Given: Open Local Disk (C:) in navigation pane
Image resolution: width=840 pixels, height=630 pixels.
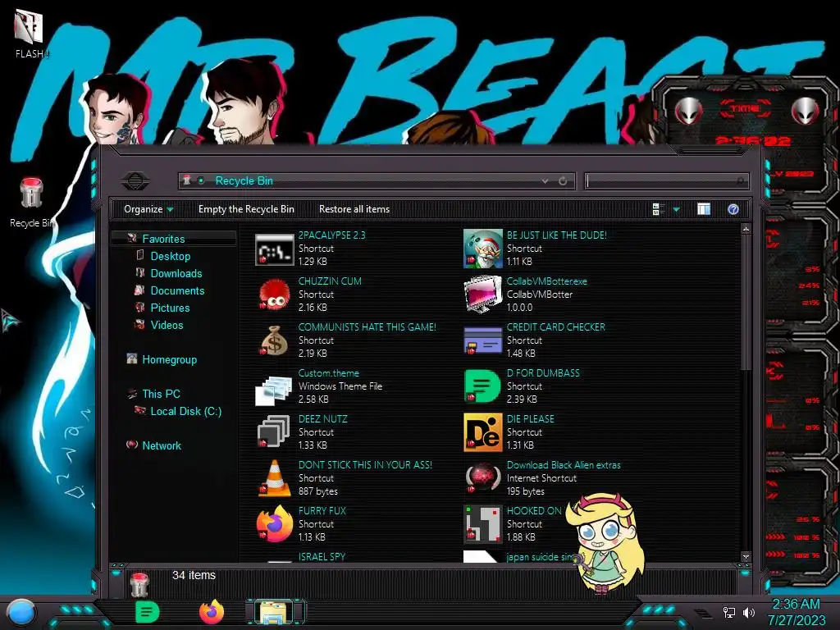Looking at the screenshot, I should [x=185, y=411].
